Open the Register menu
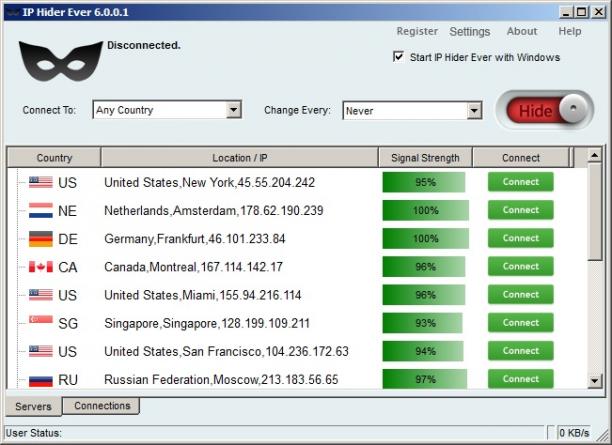 (417, 31)
